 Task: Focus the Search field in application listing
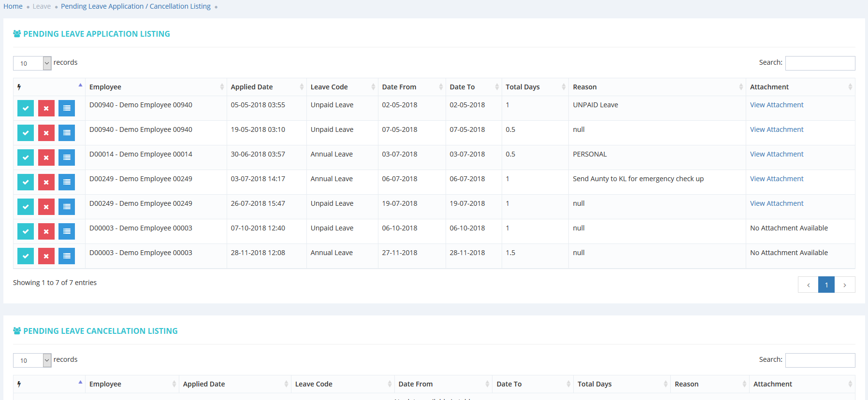(820, 63)
